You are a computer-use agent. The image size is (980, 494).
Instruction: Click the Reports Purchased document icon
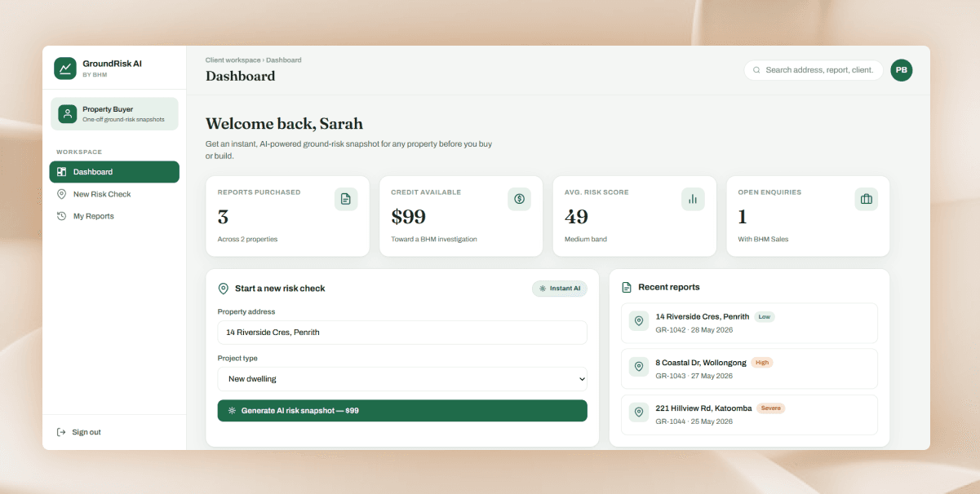[x=346, y=199]
